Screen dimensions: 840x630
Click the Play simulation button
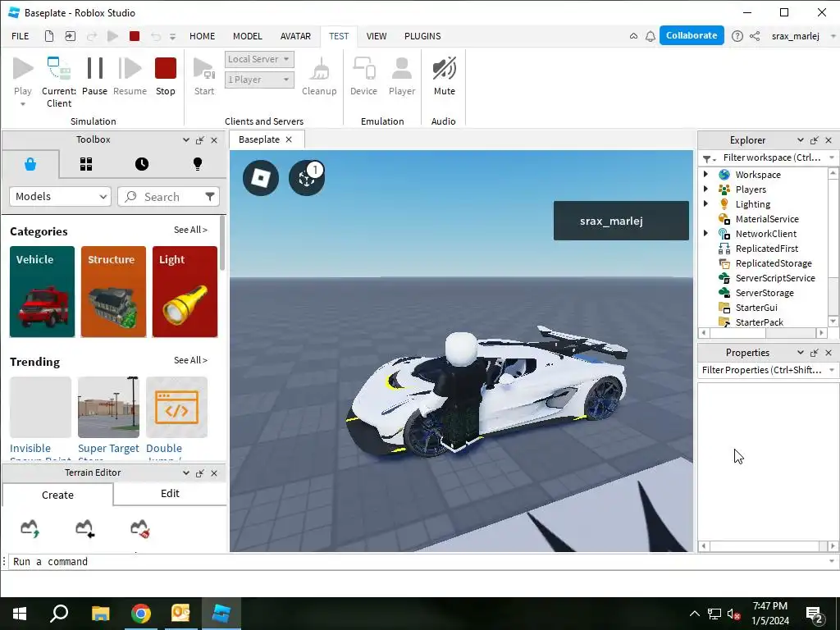[22, 75]
